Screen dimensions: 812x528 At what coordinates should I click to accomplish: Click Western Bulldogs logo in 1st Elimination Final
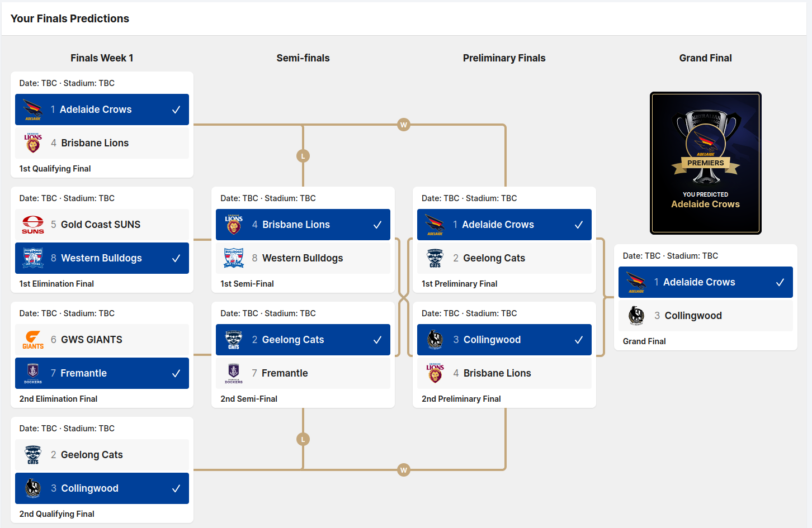(33, 258)
